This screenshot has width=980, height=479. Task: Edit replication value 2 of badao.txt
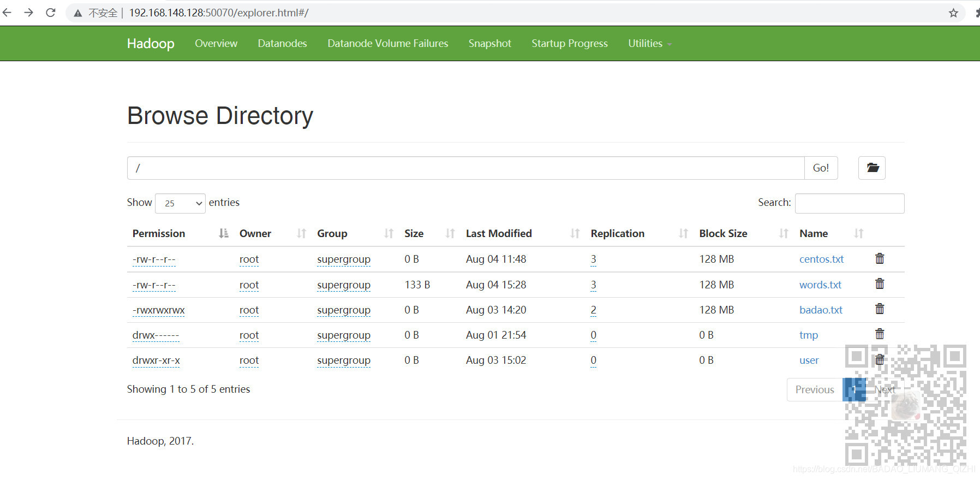(593, 310)
